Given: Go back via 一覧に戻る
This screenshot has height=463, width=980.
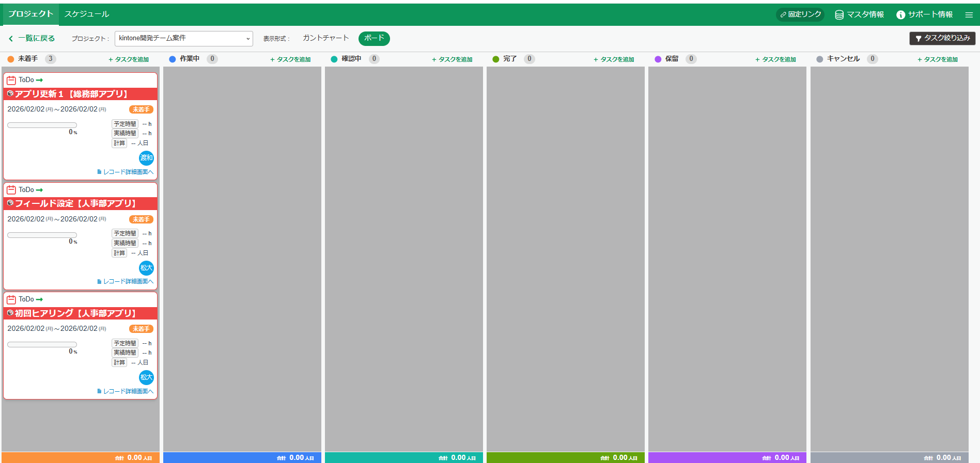Looking at the screenshot, I should point(32,38).
